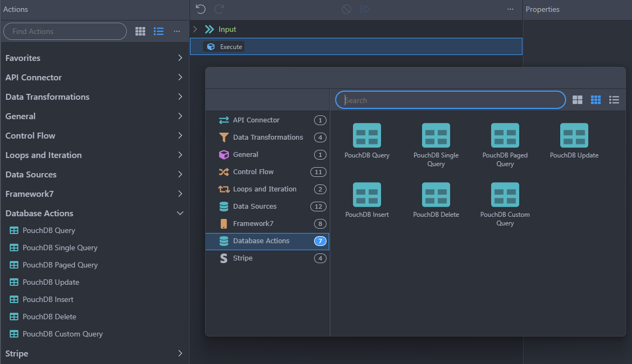Viewport: 632px width, 364px height.
Task: Click the PouchDB Custom Query tile
Action: click(505, 195)
